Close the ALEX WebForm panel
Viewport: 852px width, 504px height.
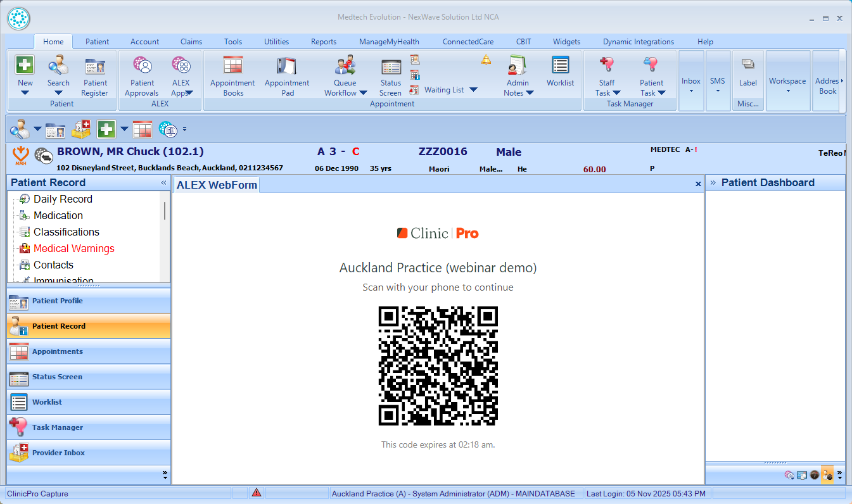698,184
